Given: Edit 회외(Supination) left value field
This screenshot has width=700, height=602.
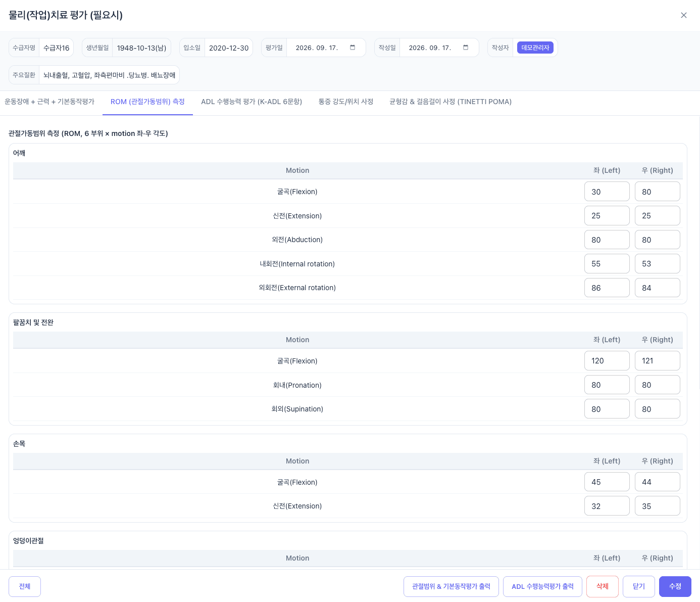Looking at the screenshot, I should click(607, 409).
